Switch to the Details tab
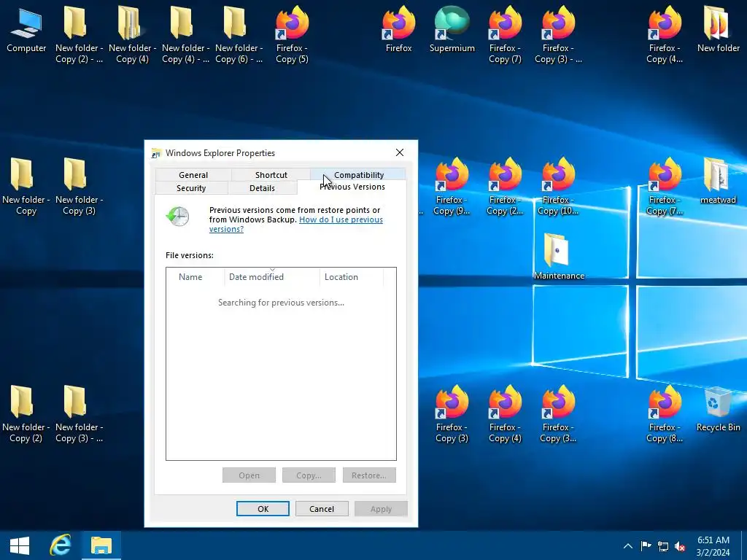This screenshot has height=560, width=747. [262, 188]
